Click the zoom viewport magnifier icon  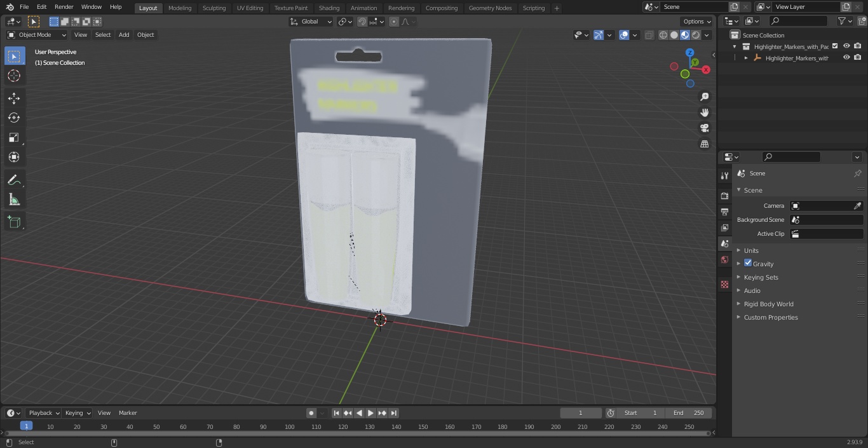click(704, 97)
